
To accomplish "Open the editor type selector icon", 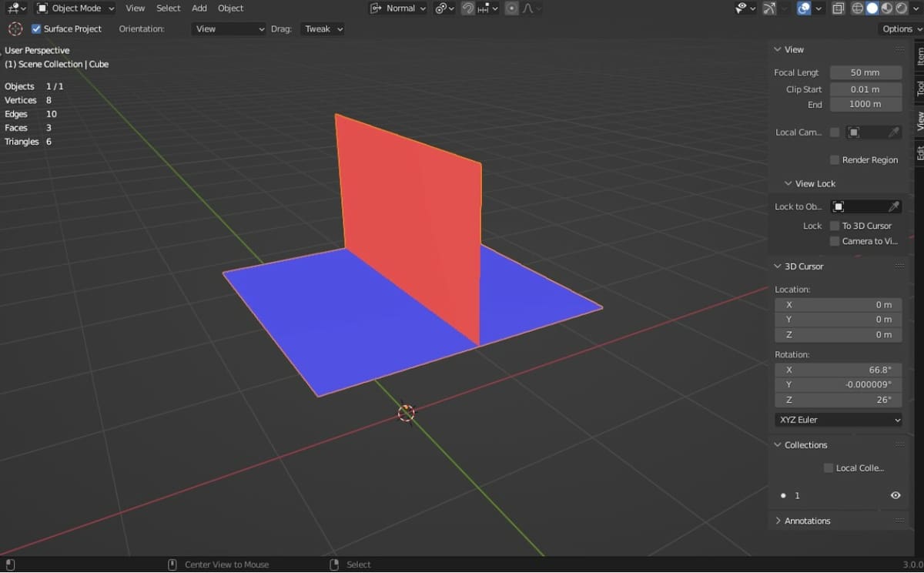I will coord(15,8).
